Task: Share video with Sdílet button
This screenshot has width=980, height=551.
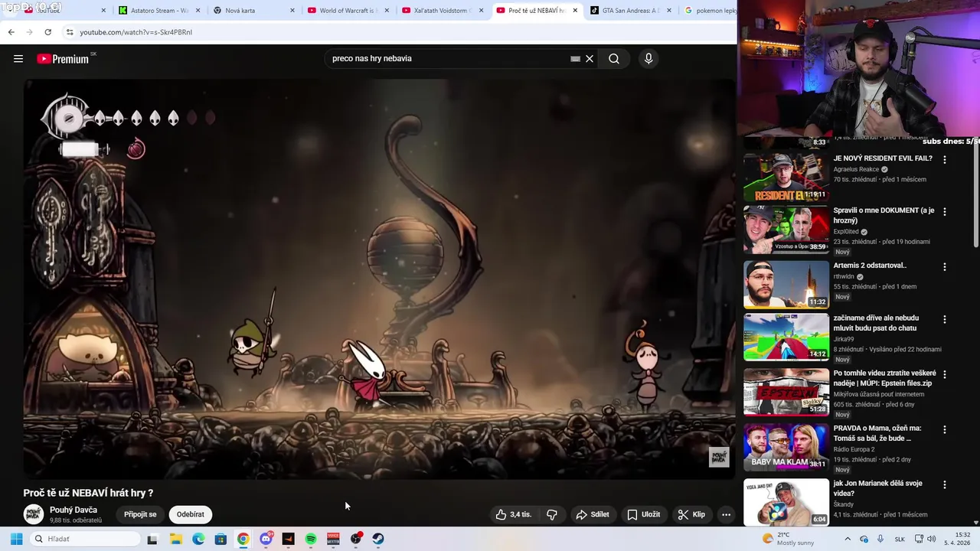Action: [593, 514]
